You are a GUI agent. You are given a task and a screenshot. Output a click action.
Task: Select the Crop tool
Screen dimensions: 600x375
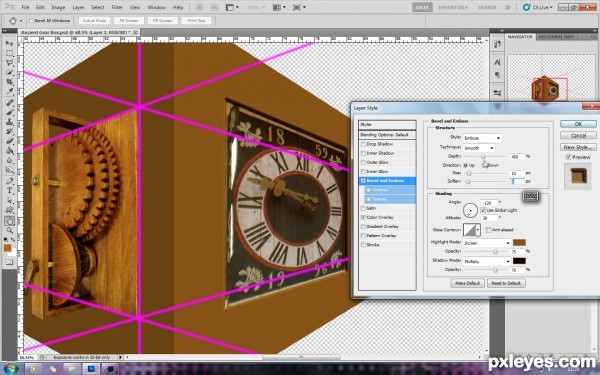click(x=9, y=82)
